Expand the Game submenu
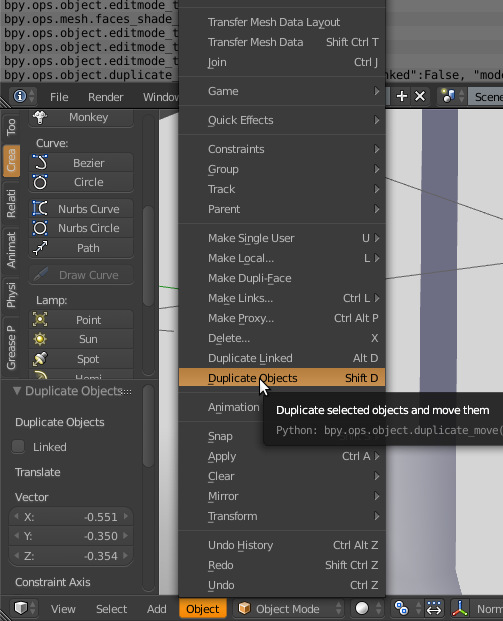 [x=282, y=91]
